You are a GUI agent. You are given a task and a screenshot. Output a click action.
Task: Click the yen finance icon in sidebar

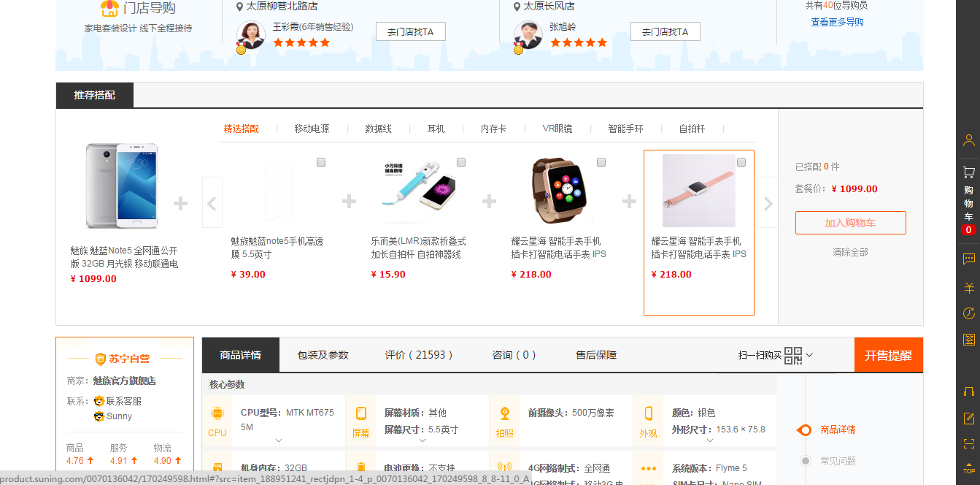(968, 287)
